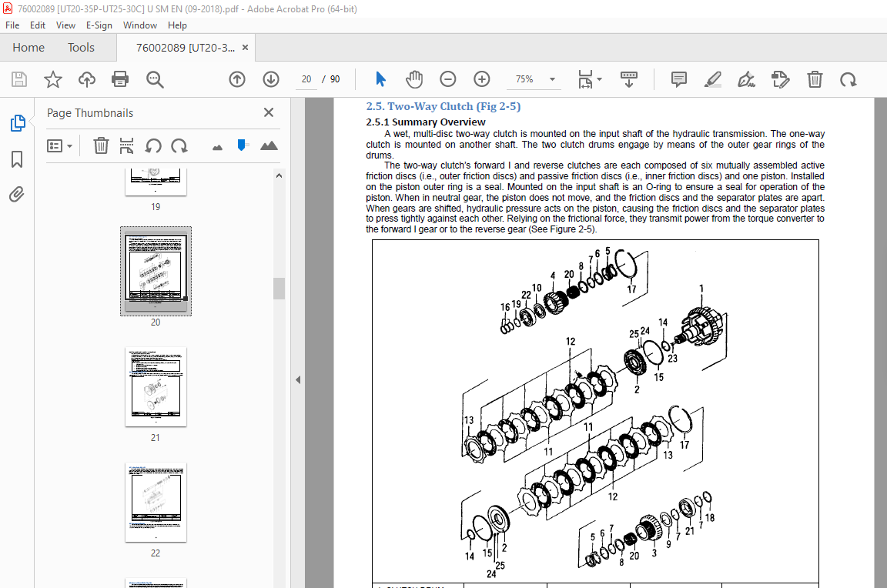
Task: Click the Print icon
Action: [x=120, y=79]
